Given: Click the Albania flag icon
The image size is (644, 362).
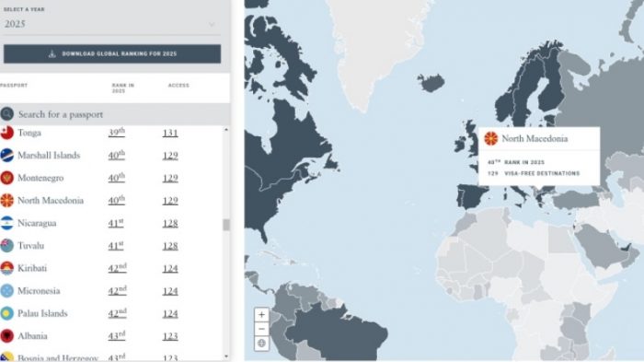Looking at the screenshot, I should (x=7, y=336).
